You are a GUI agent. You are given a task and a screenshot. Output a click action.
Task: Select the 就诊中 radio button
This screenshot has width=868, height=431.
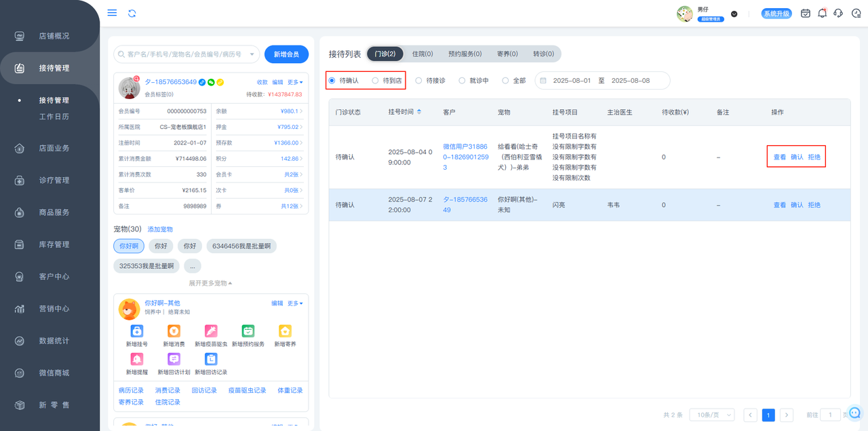pyautogui.click(x=462, y=81)
